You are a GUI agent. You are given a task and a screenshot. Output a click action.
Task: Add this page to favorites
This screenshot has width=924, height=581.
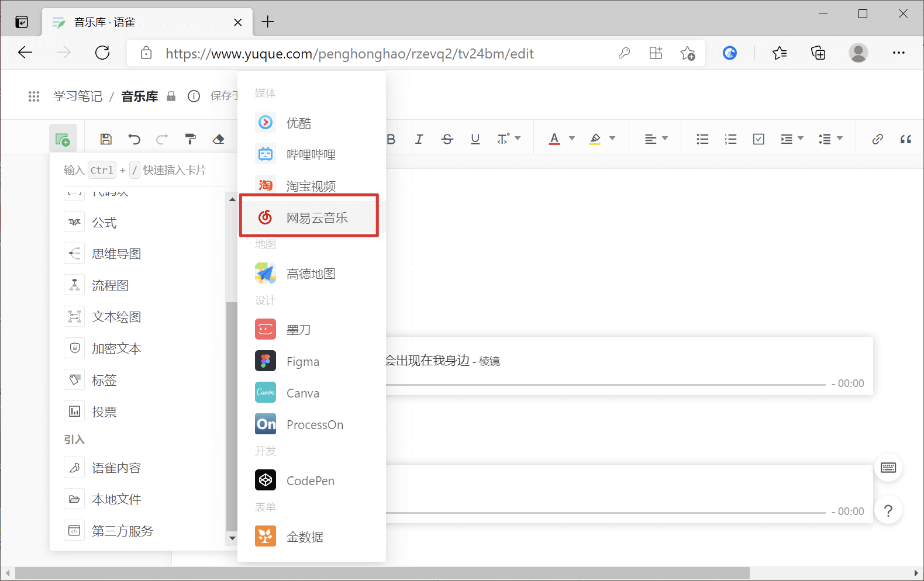688,53
